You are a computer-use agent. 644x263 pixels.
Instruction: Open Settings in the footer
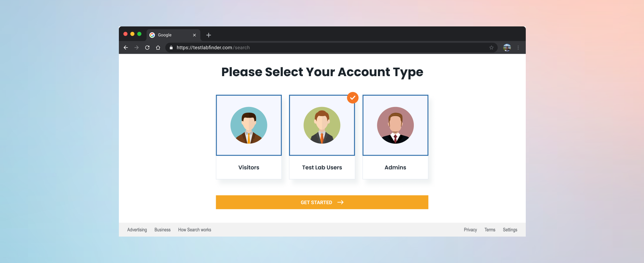510,230
